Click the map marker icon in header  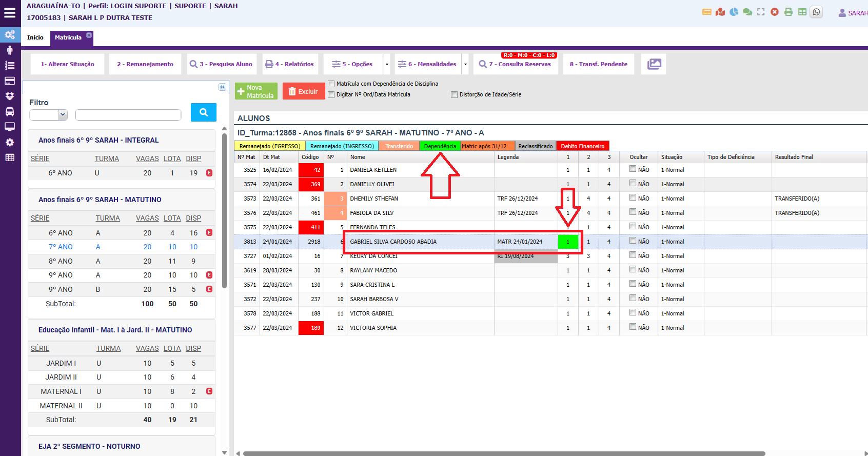(x=720, y=12)
